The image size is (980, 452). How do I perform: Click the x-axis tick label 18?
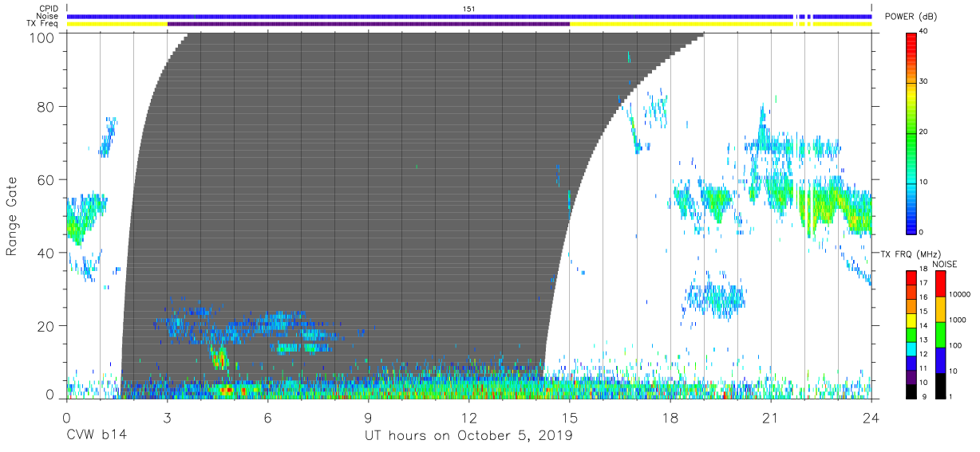[670, 417]
